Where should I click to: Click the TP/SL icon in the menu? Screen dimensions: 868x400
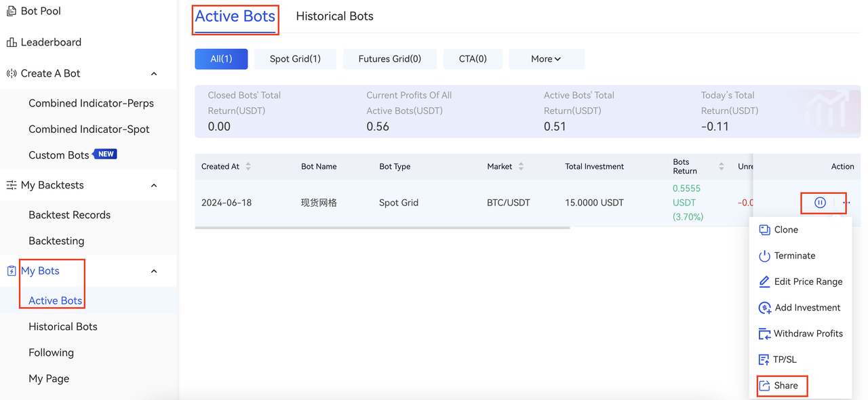763,360
